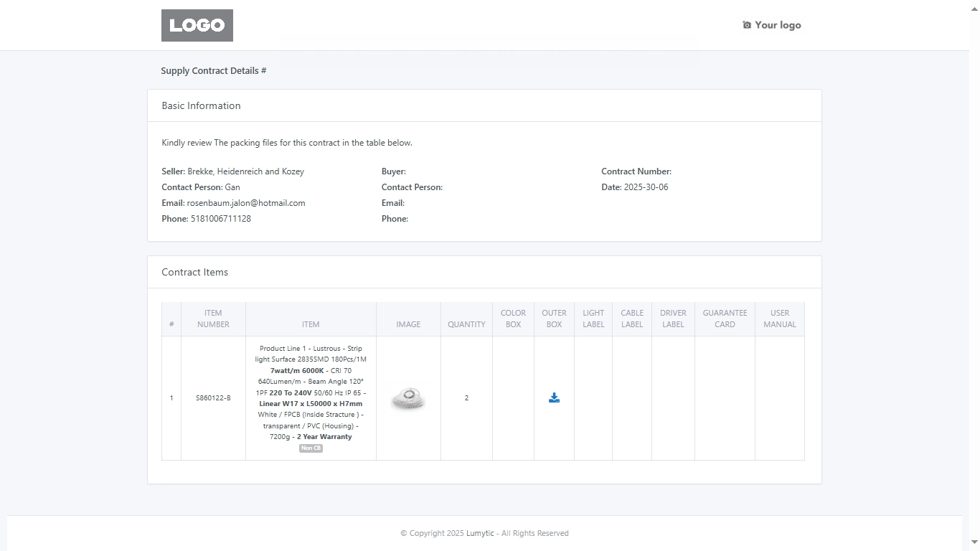Screen dimensions: 980x551
Task: Click the Supply Contract Details heading
Action: 214,71
